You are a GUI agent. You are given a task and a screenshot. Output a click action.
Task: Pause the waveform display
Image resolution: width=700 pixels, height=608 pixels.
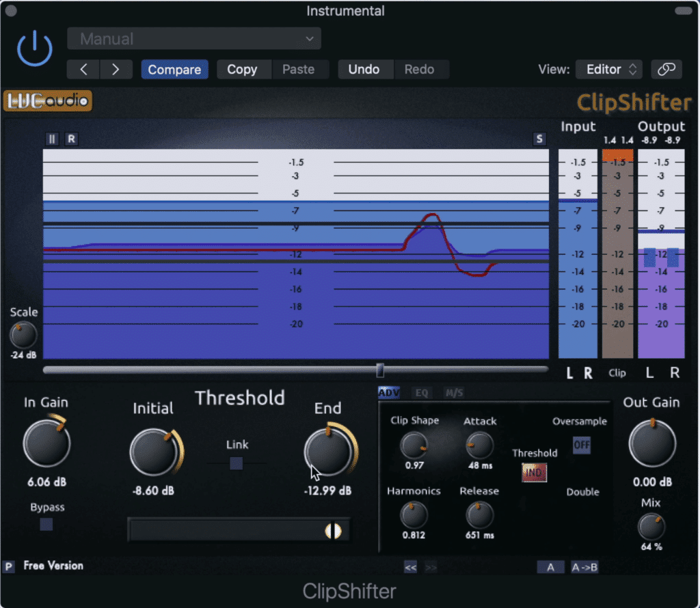point(52,139)
